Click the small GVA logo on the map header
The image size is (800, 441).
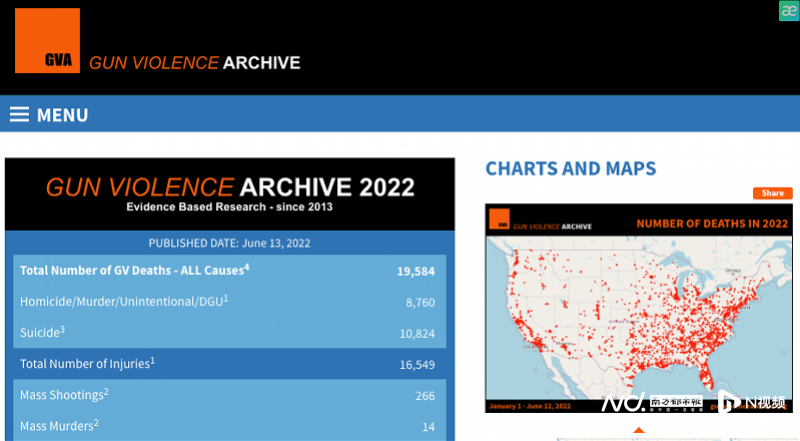click(499, 219)
